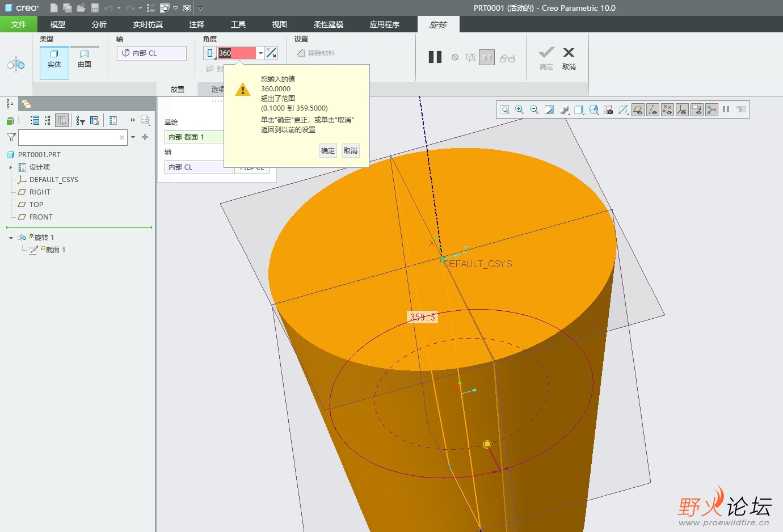
Task: Click the no-preview mode icon
Action: (x=455, y=57)
